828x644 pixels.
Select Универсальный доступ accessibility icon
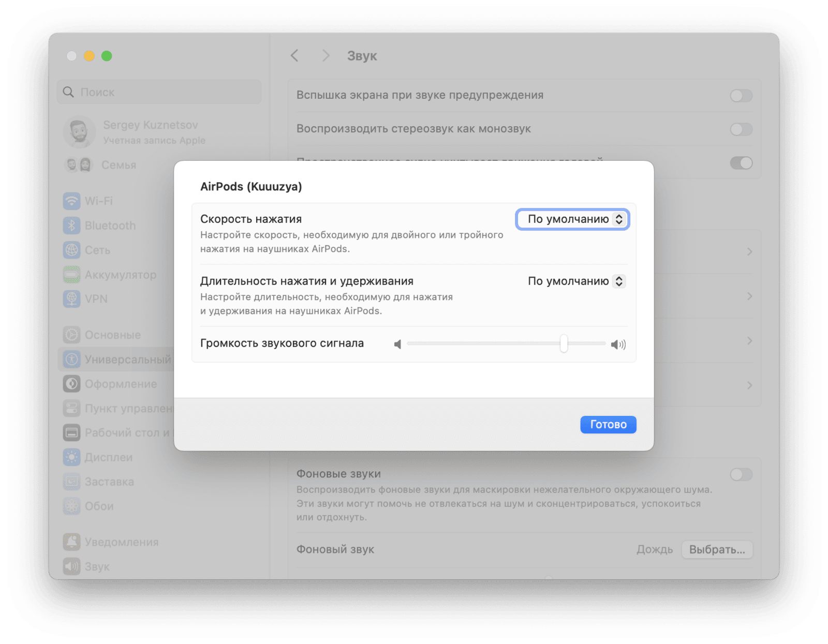tap(71, 359)
